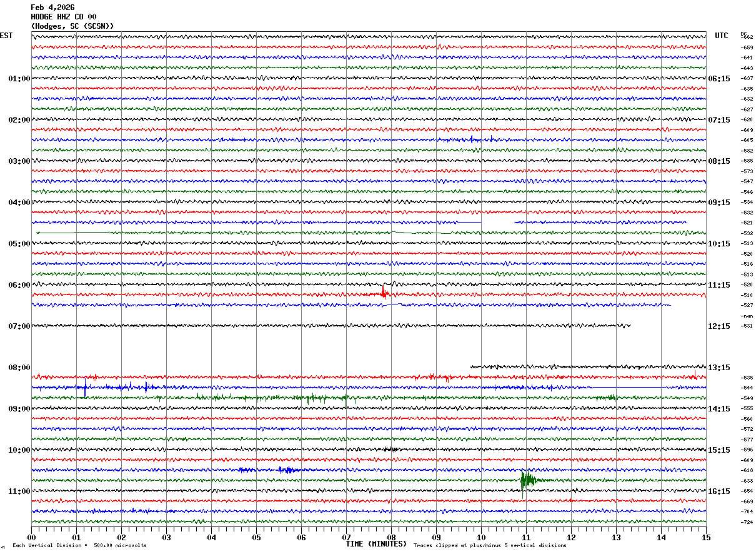Screen dimensions: 756x554
Task: Click the 500.00 microvolts vertical division note
Action: tap(79, 546)
